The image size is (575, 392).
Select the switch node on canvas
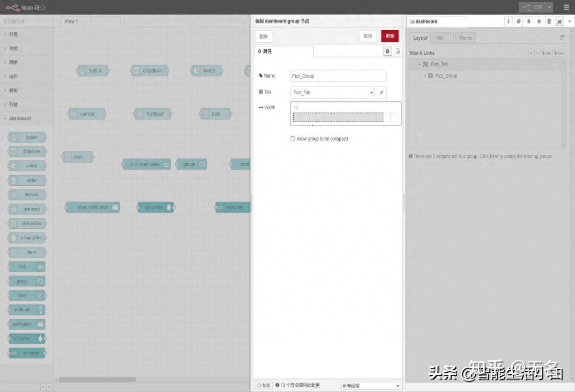207,70
